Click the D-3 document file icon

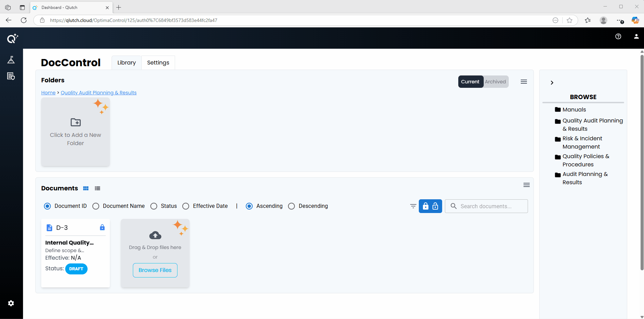49,228
